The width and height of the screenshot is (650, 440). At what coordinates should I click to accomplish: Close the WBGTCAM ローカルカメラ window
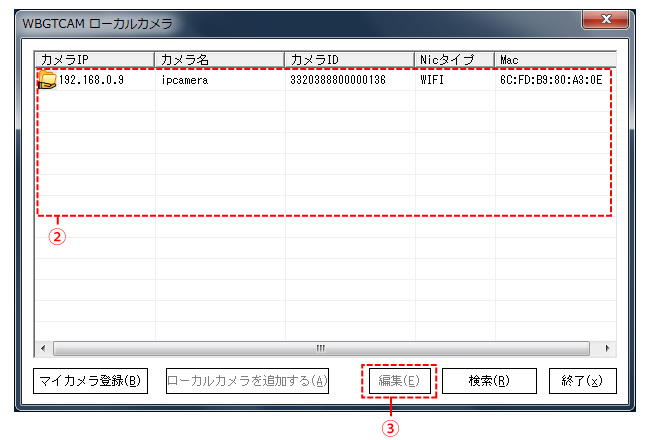605,19
